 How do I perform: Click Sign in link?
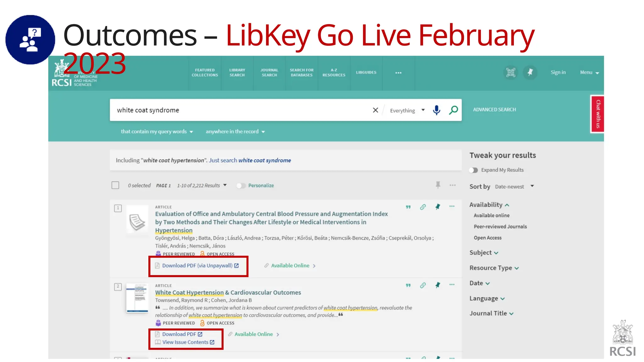(558, 72)
